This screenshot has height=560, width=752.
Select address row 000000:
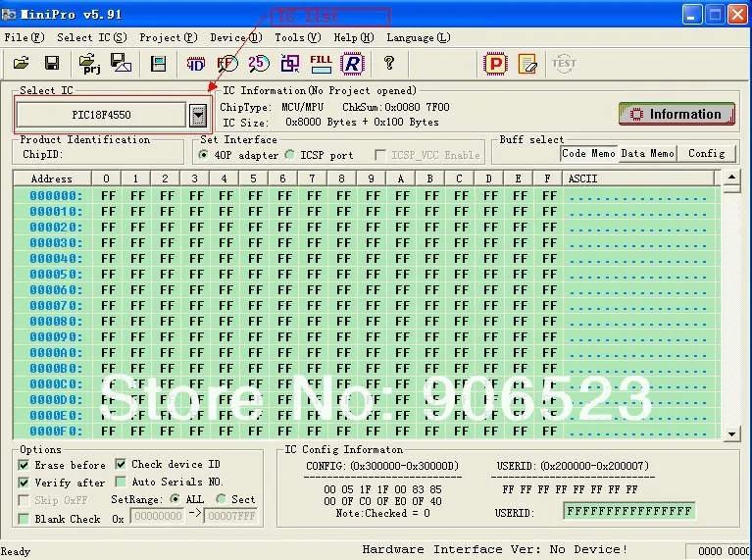pos(56,196)
